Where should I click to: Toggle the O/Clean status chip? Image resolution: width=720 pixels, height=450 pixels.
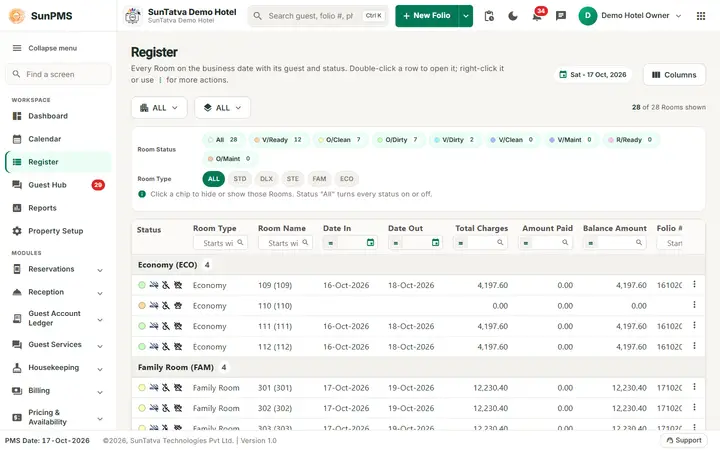pyautogui.click(x=340, y=140)
